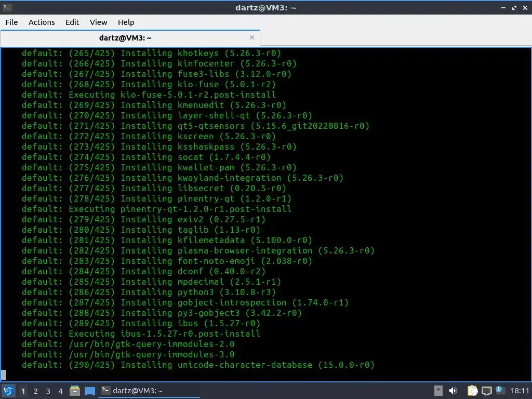The width and height of the screenshot is (532, 399).
Task: Click the line 'Installing python3 (3.10.8-r3)'
Action: (x=149, y=292)
